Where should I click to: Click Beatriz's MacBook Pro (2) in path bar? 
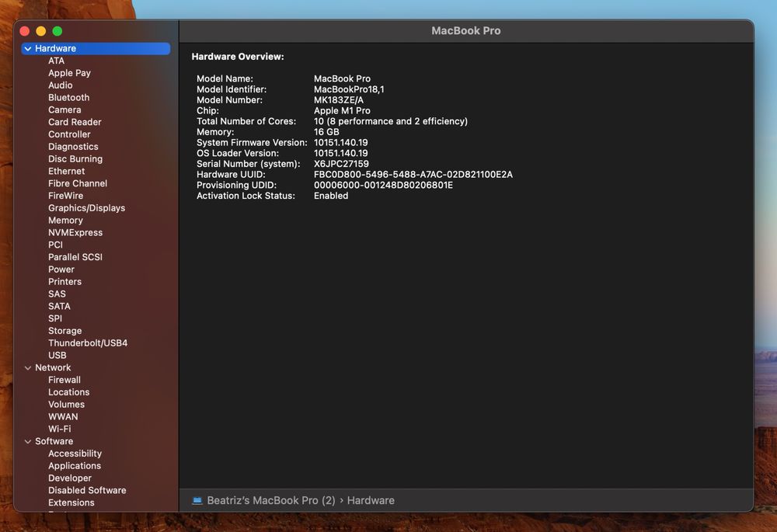(x=271, y=501)
